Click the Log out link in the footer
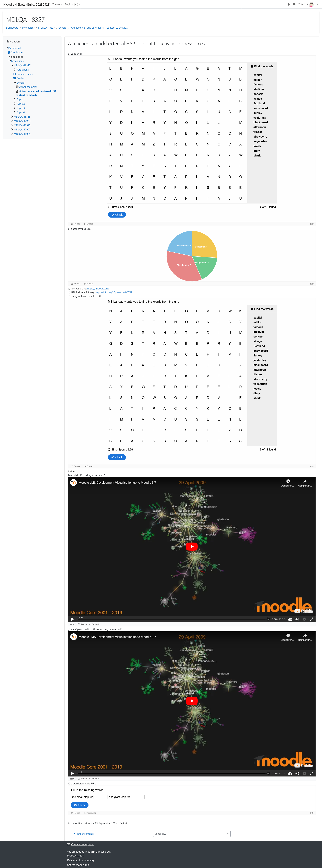Screen dimensions: 322x868 point(107,852)
